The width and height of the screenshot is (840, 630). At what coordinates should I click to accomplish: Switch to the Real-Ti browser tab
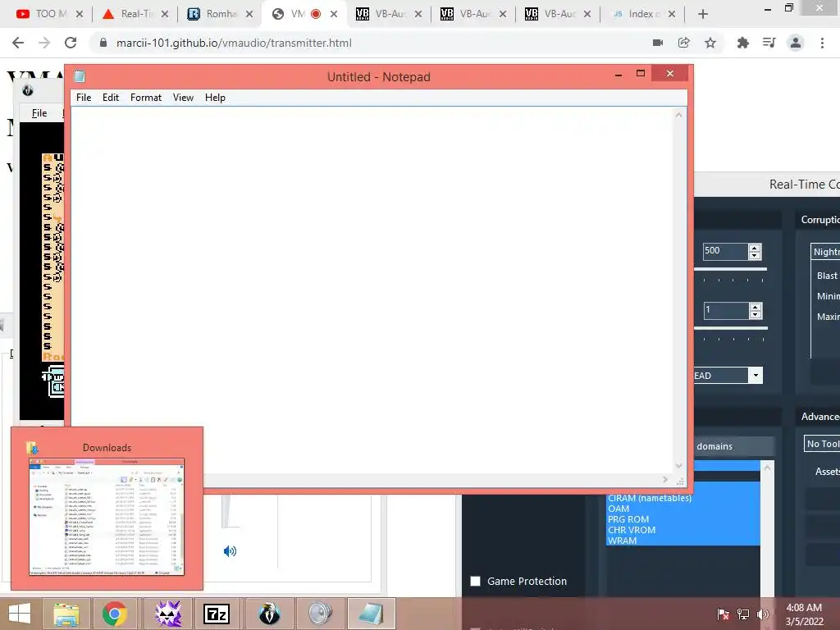[135, 14]
